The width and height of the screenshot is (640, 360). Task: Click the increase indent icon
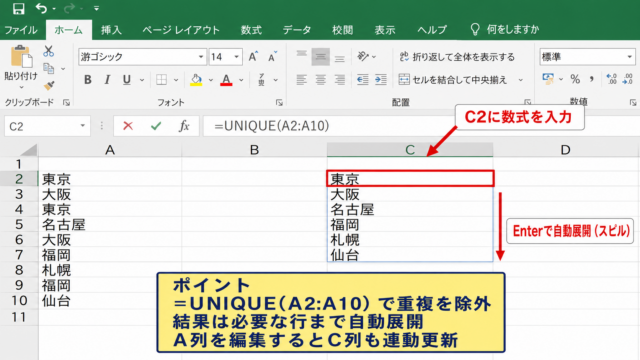(381, 80)
